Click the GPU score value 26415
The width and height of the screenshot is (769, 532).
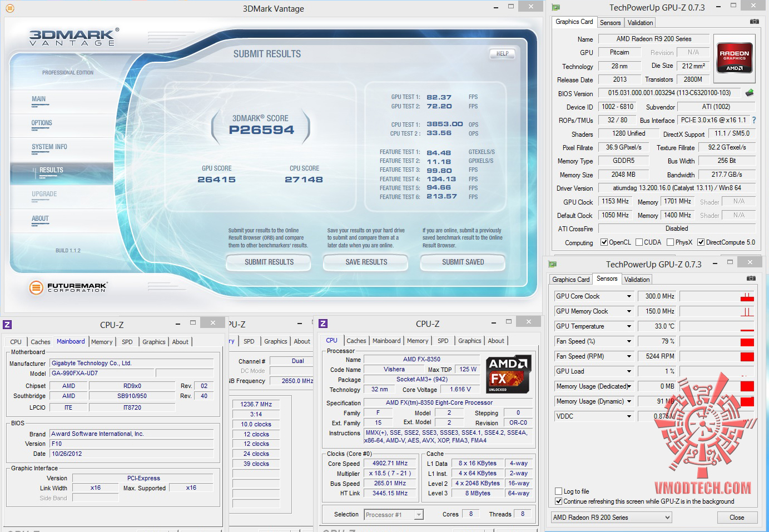(x=217, y=180)
